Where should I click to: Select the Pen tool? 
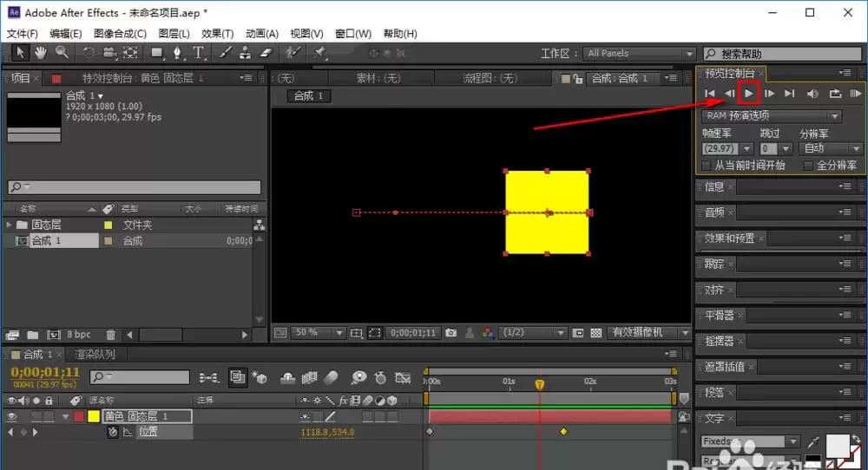(x=177, y=53)
